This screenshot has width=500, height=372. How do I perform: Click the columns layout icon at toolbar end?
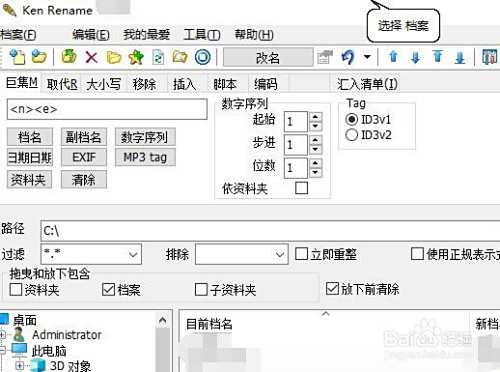pos(489,57)
